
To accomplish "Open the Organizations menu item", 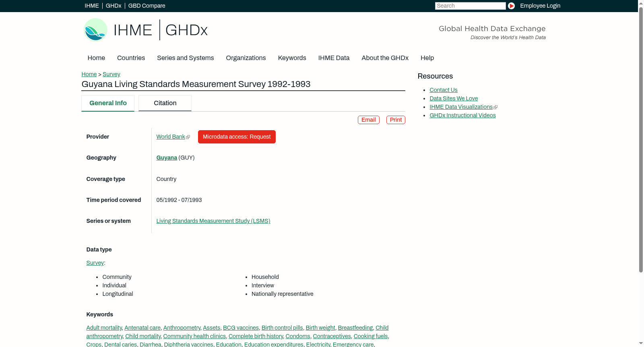I will [x=246, y=58].
